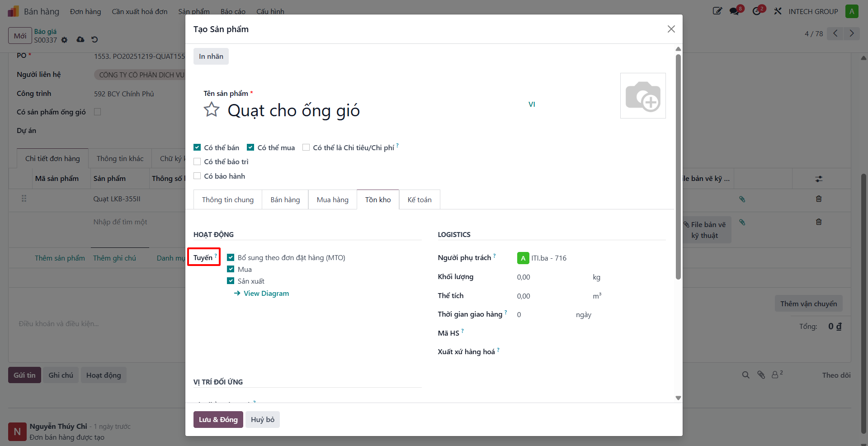Click the Khối lượng value field
868x446 pixels.
[552, 277]
